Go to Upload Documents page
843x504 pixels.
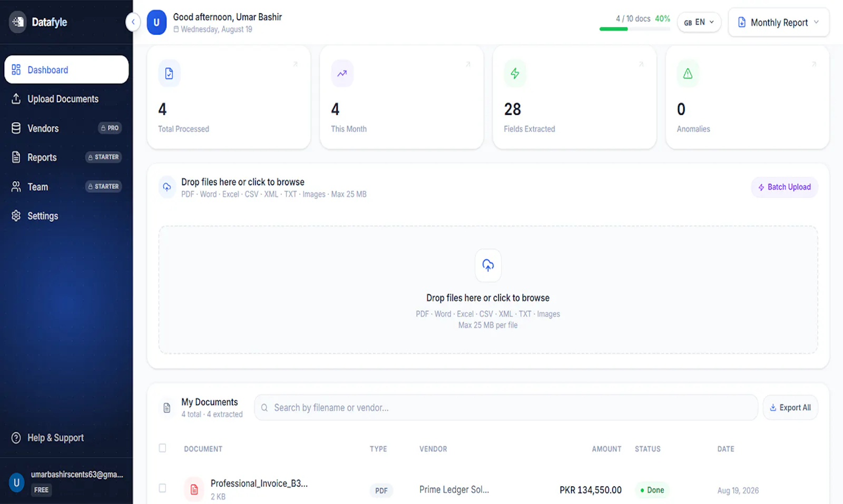(66, 99)
